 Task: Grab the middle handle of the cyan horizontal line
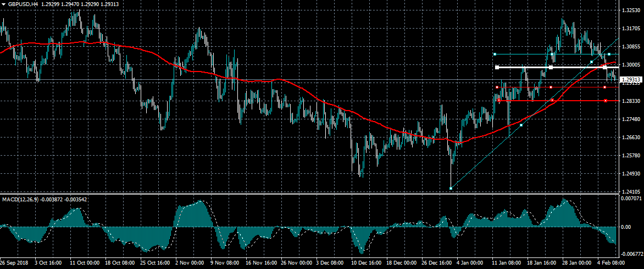click(552, 54)
